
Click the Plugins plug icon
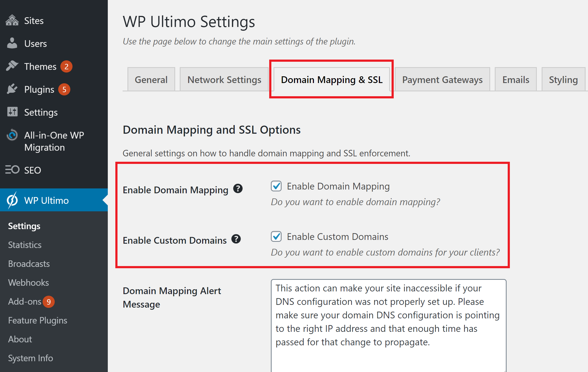click(12, 89)
